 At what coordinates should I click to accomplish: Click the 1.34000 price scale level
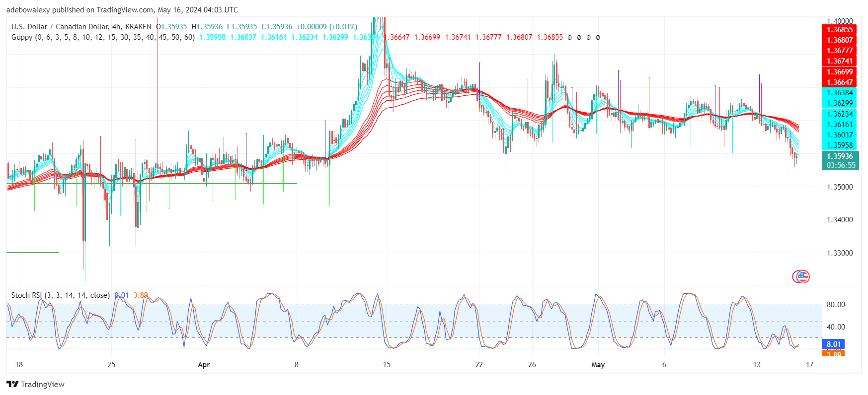[x=840, y=220]
